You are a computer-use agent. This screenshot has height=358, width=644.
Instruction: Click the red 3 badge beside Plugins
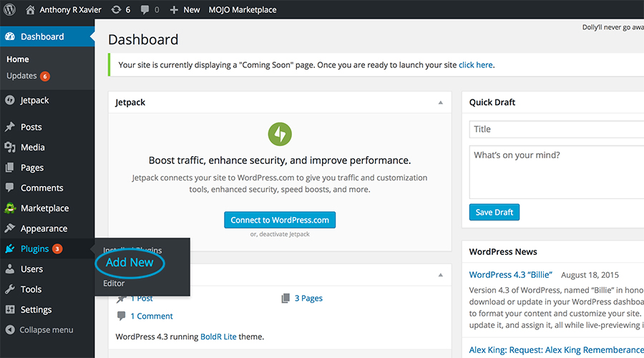pyautogui.click(x=57, y=248)
